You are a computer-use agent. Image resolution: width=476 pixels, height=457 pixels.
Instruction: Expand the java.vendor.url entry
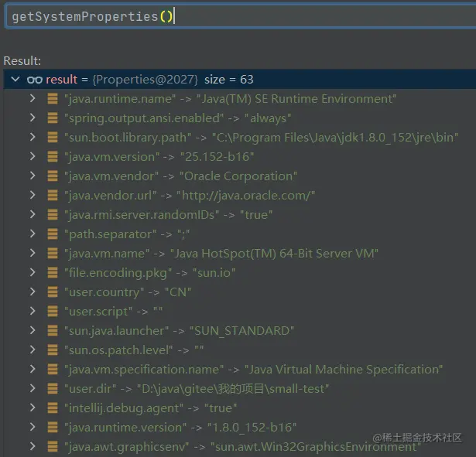(x=33, y=195)
